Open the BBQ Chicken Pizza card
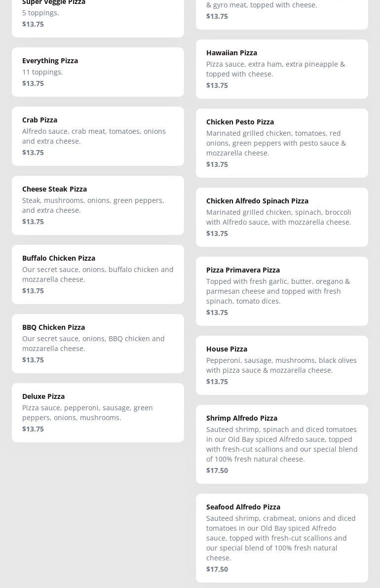 (98, 344)
